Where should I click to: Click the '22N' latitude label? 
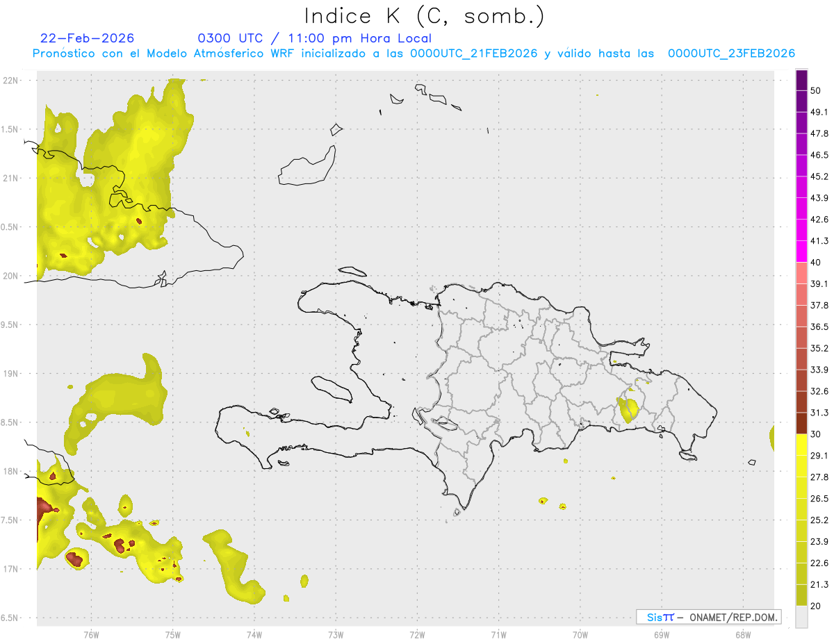click(x=11, y=81)
